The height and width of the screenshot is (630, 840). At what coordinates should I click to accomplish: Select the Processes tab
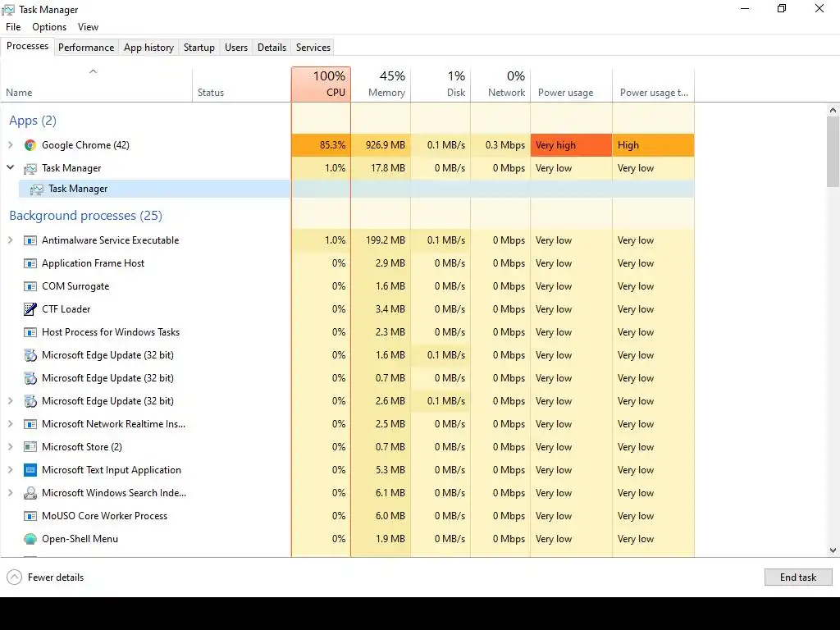[27, 46]
